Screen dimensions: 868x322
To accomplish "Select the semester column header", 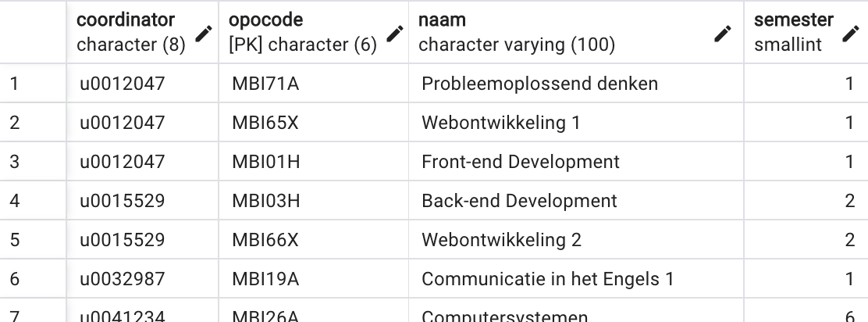I will 792,32.
